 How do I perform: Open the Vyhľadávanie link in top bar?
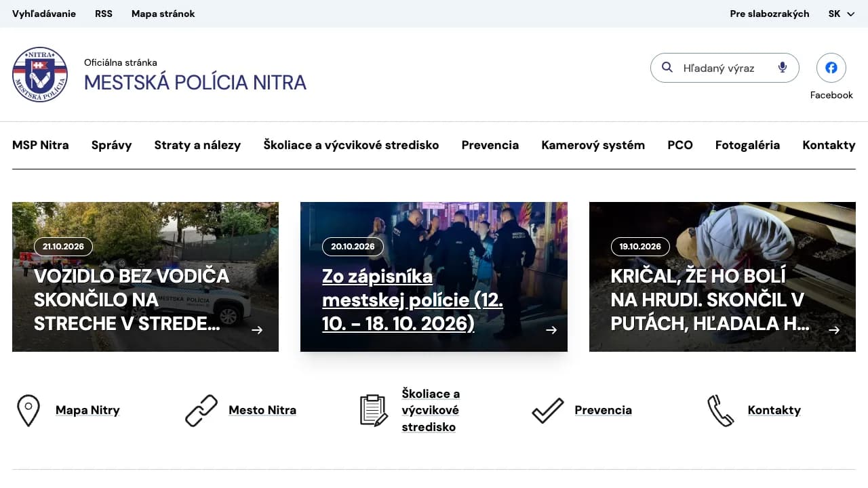click(x=44, y=14)
